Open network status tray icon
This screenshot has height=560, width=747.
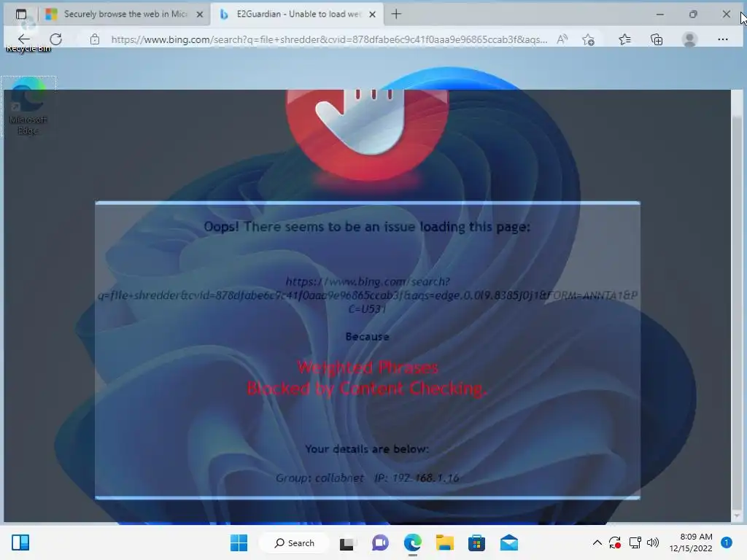tap(635, 542)
